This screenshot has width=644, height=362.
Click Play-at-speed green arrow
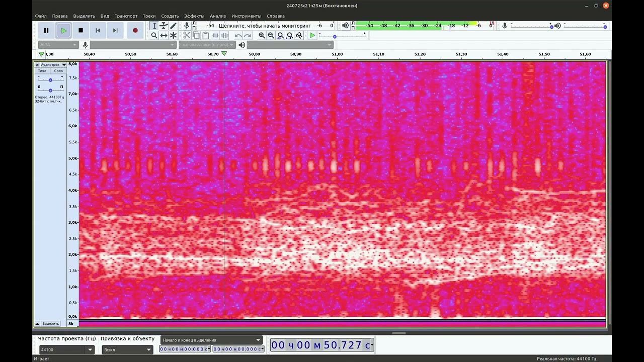312,35
